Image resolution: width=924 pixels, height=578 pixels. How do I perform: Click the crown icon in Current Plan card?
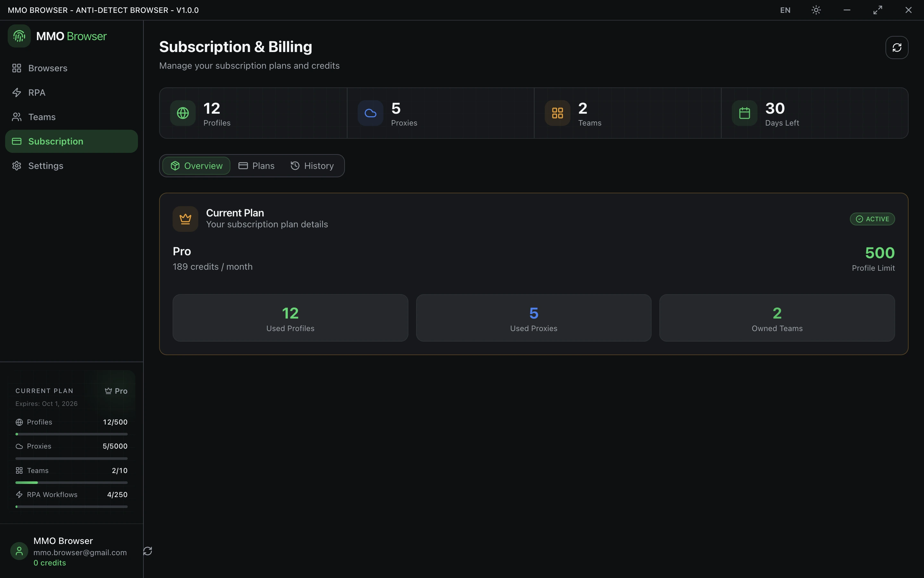[x=185, y=219]
